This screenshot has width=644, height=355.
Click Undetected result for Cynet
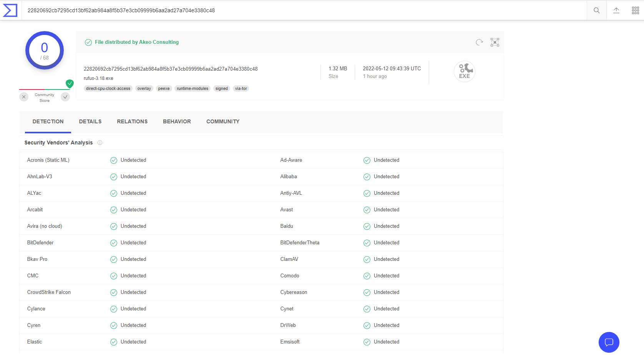click(387, 309)
